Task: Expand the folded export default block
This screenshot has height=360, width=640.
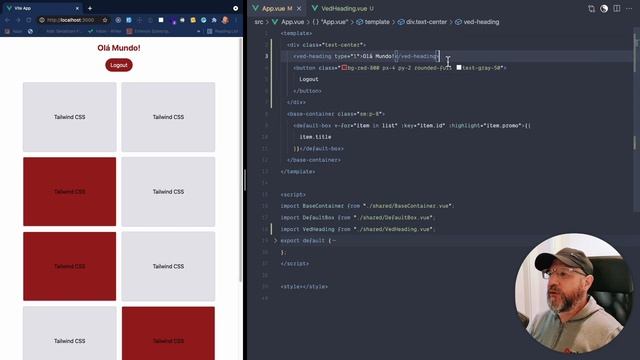Action: click(x=275, y=241)
